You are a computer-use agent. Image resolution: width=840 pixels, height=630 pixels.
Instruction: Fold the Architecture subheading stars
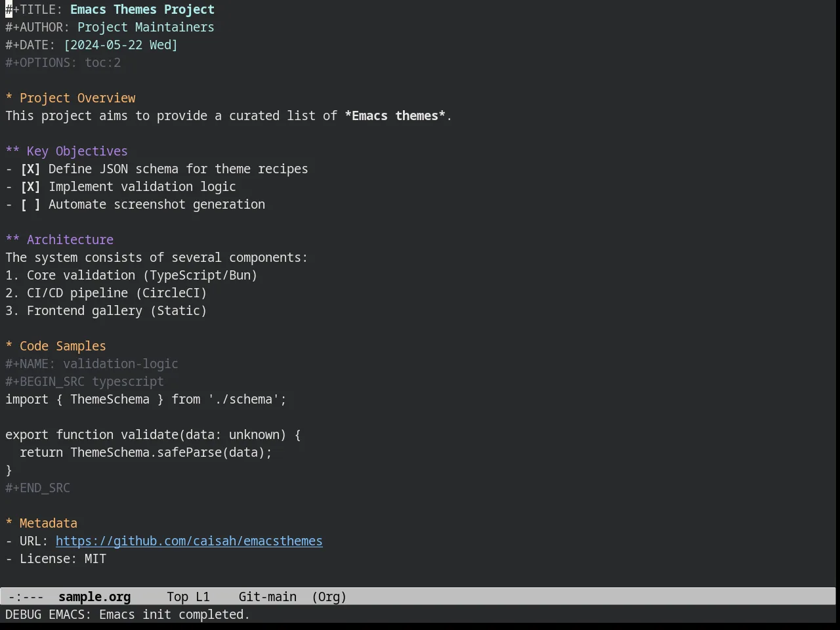point(12,240)
